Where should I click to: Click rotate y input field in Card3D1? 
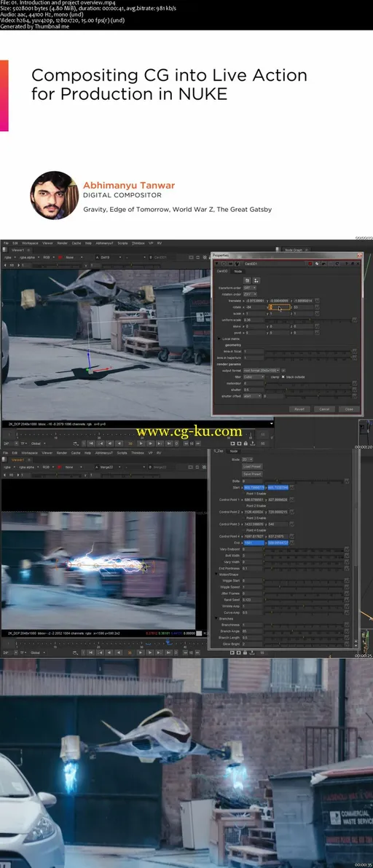[x=280, y=307]
